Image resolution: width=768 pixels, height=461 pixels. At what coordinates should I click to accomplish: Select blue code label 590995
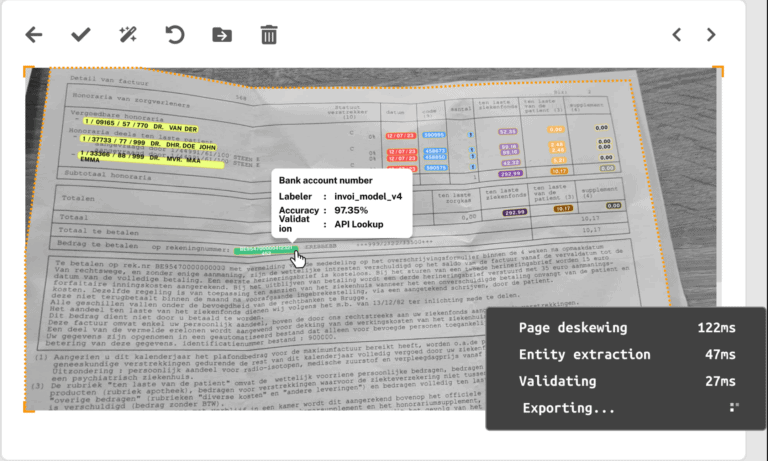434,135
